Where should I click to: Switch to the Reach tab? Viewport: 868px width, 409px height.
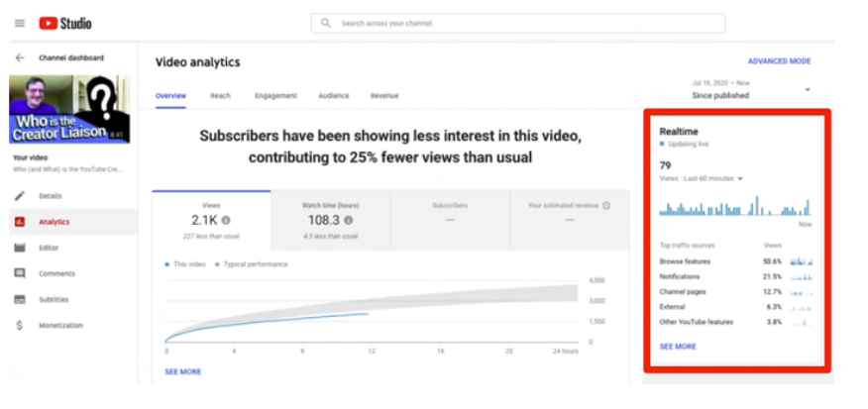220,96
